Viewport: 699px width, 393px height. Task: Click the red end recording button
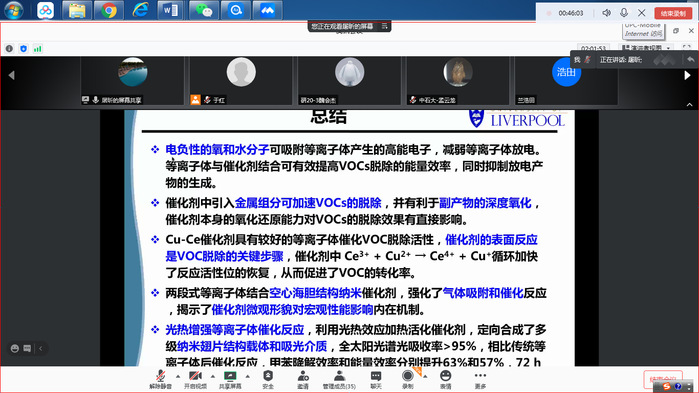tap(673, 13)
